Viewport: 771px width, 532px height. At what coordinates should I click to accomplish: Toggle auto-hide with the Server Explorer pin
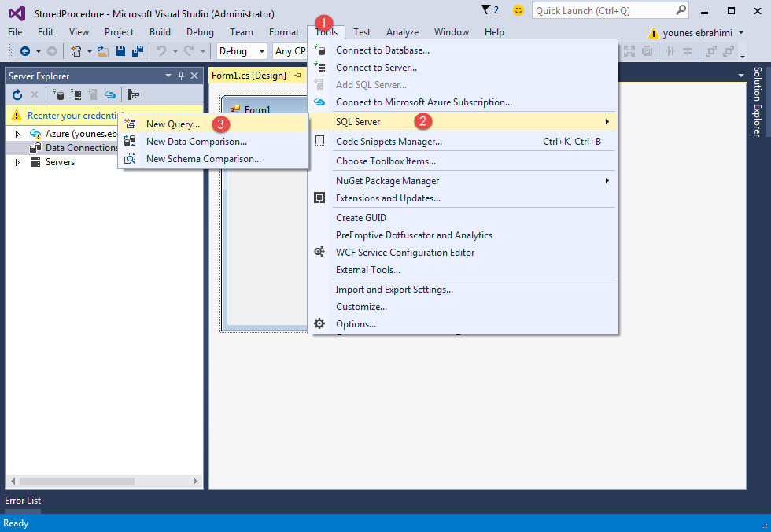click(182, 76)
